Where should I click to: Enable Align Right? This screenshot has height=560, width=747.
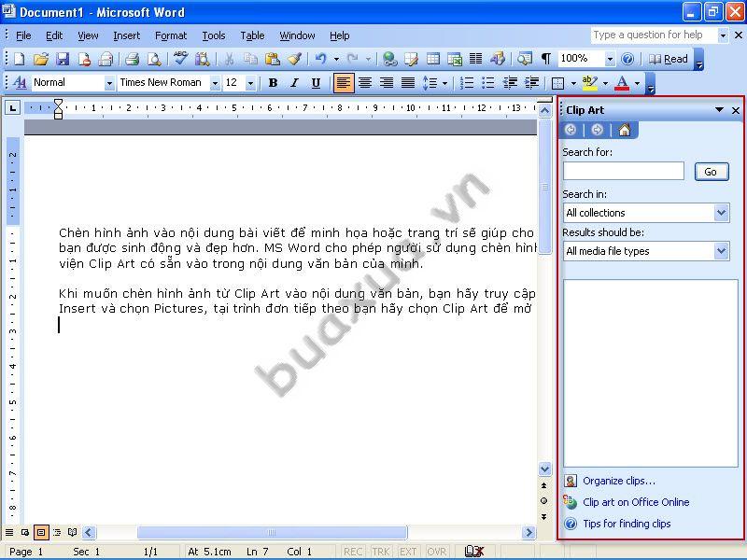click(387, 83)
